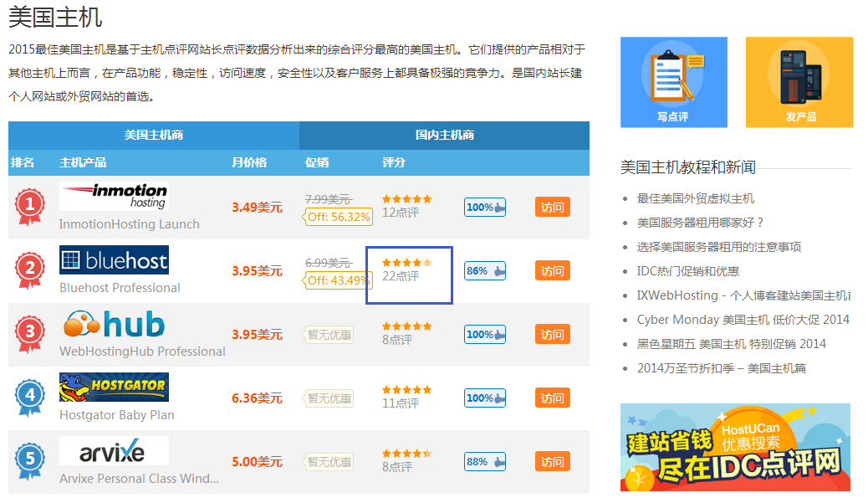Open the 2014万圣节折扣季 article

(x=722, y=368)
